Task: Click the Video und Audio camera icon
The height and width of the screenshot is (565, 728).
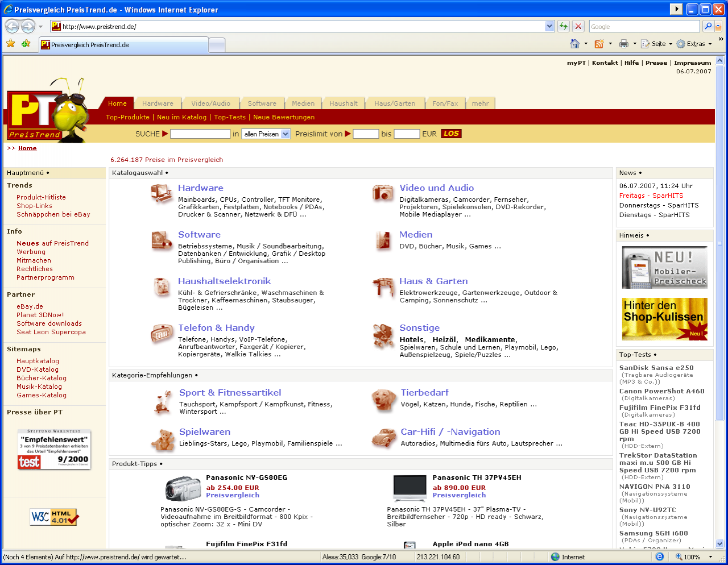Action: point(383,193)
